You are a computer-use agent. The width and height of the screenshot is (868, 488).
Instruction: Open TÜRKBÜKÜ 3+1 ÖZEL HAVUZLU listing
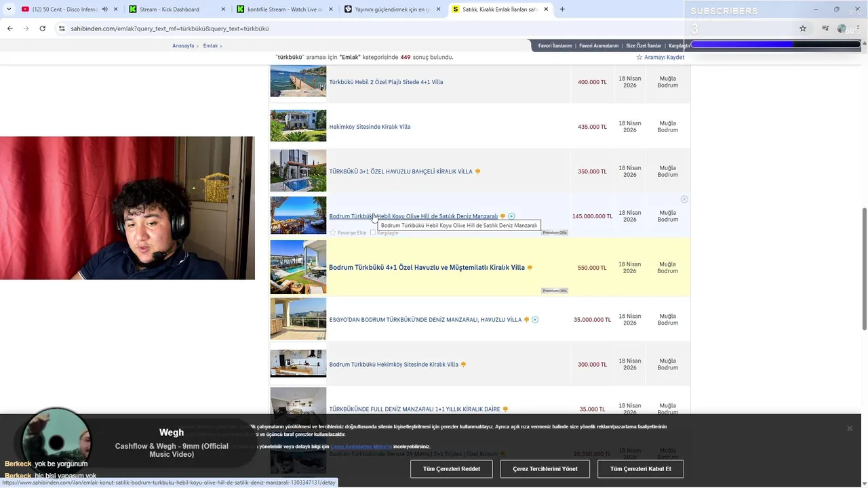coord(401,171)
